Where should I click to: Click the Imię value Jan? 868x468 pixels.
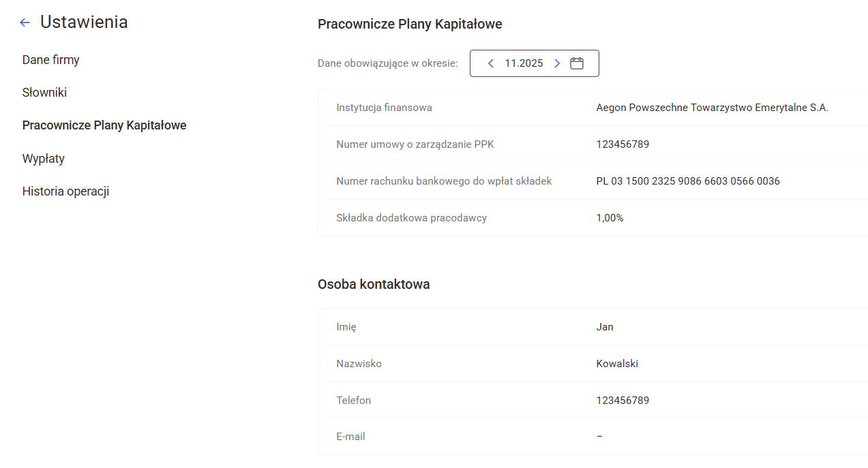tap(605, 327)
